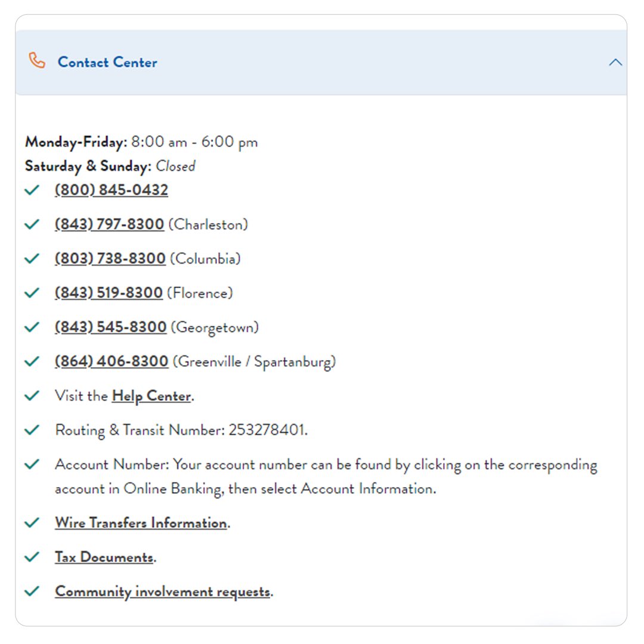
Task: Open Community involvement requests
Action: pyautogui.click(x=161, y=591)
